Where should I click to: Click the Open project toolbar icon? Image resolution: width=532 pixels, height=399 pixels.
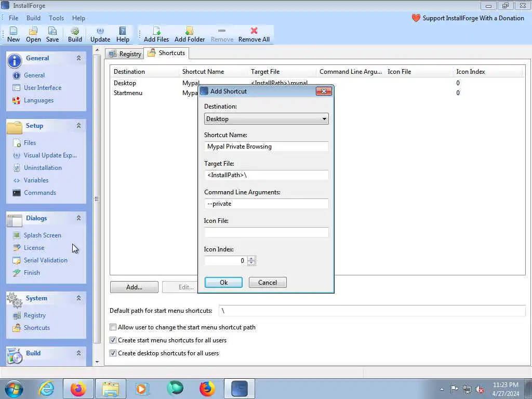(x=33, y=35)
